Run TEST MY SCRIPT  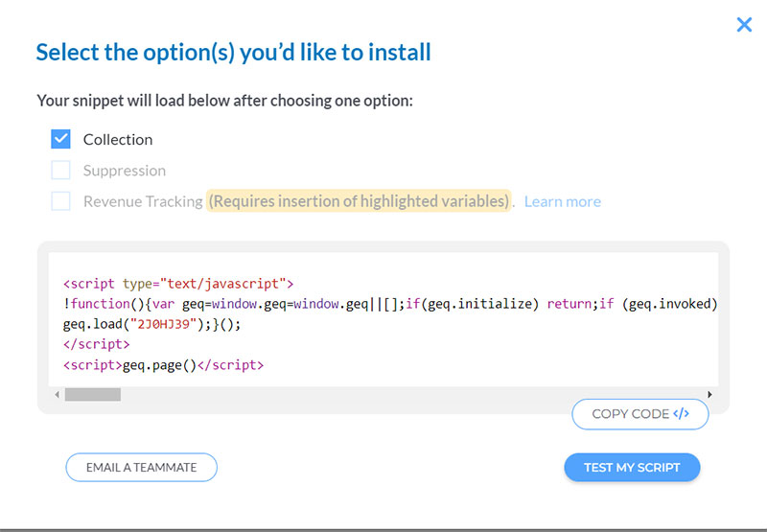pyautogui.click(x=632, y=468)
